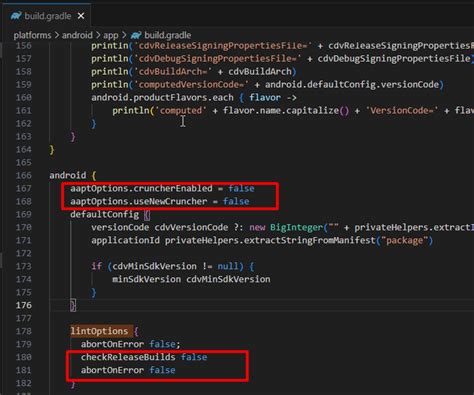Click 'abortOnError' on line 179

point(112,344)
